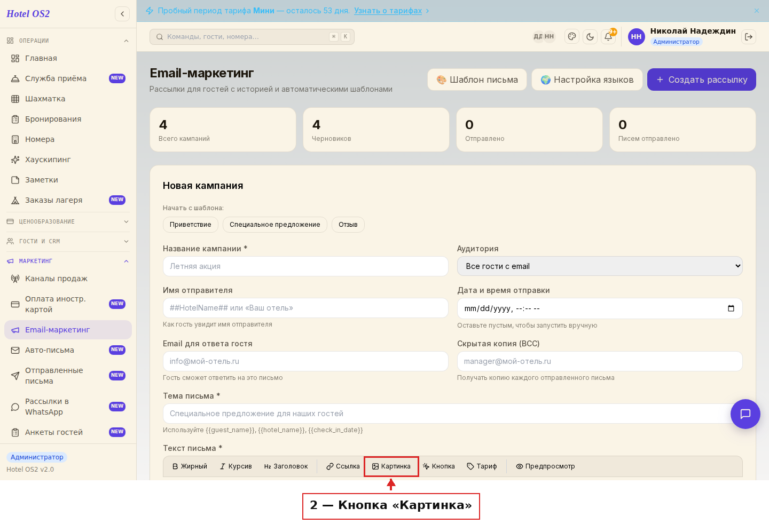The height and width of the screenshot is (532, 769).
Task: Open the calendar picker in date field
Action: point(731,308)
